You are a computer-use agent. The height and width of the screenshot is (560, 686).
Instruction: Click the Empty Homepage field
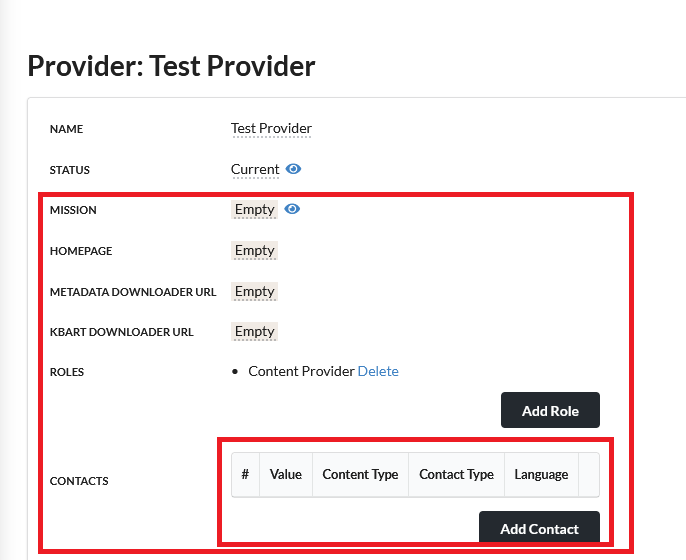(254, 250)
